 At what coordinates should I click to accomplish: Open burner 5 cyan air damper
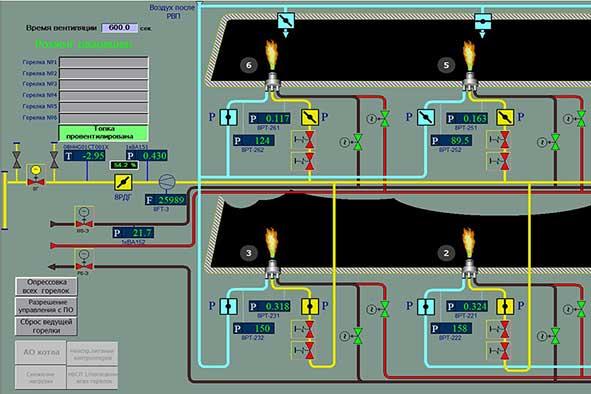[426, 118]
